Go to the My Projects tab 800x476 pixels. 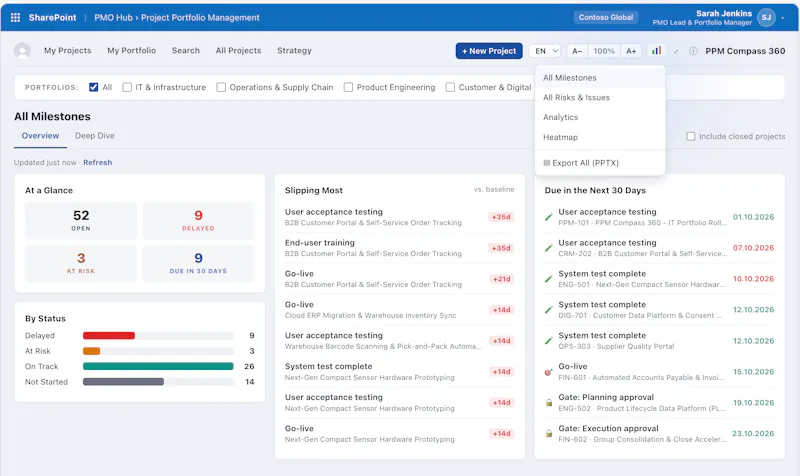click(67, 51)
